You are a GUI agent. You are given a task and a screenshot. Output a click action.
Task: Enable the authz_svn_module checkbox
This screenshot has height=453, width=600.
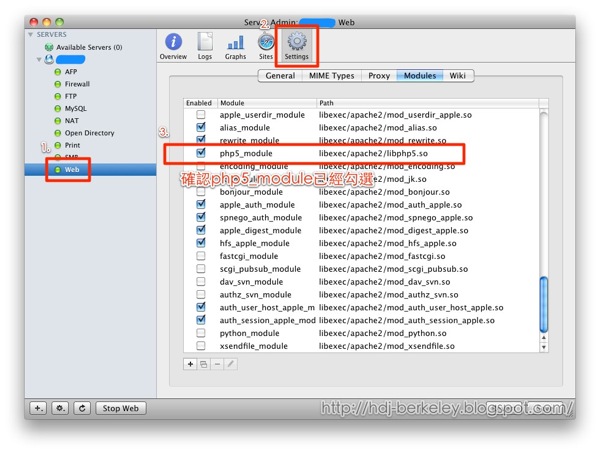pos(201,295)
